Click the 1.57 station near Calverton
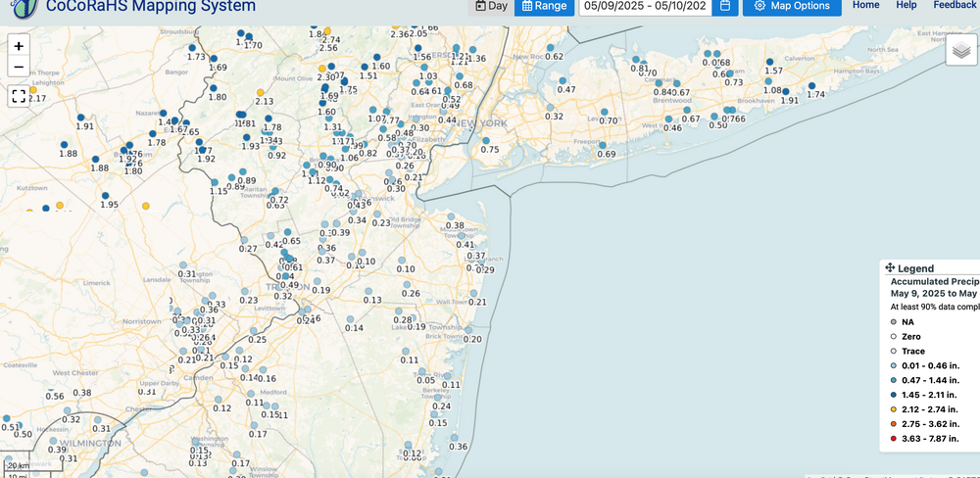Screen dimensions: 980x478 (770, 62)
